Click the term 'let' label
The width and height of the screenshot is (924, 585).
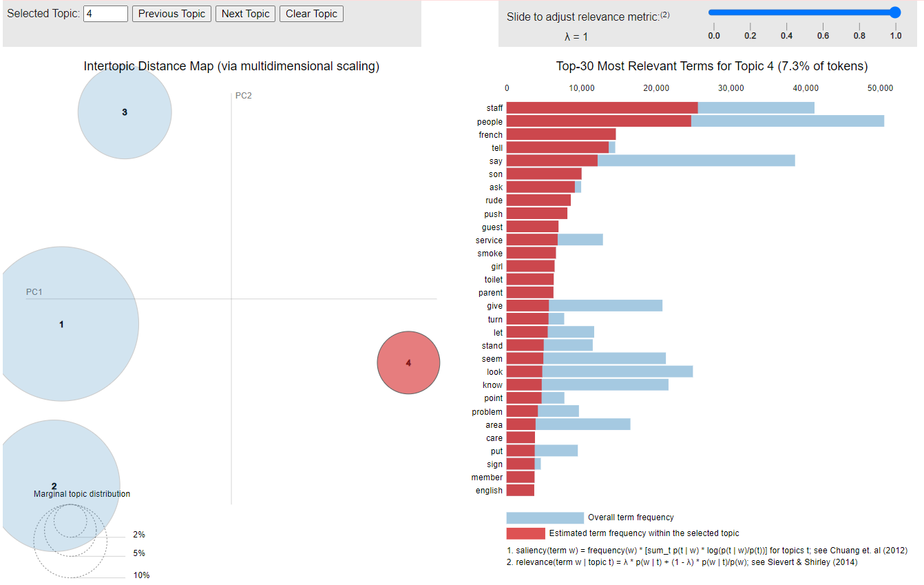498,332
